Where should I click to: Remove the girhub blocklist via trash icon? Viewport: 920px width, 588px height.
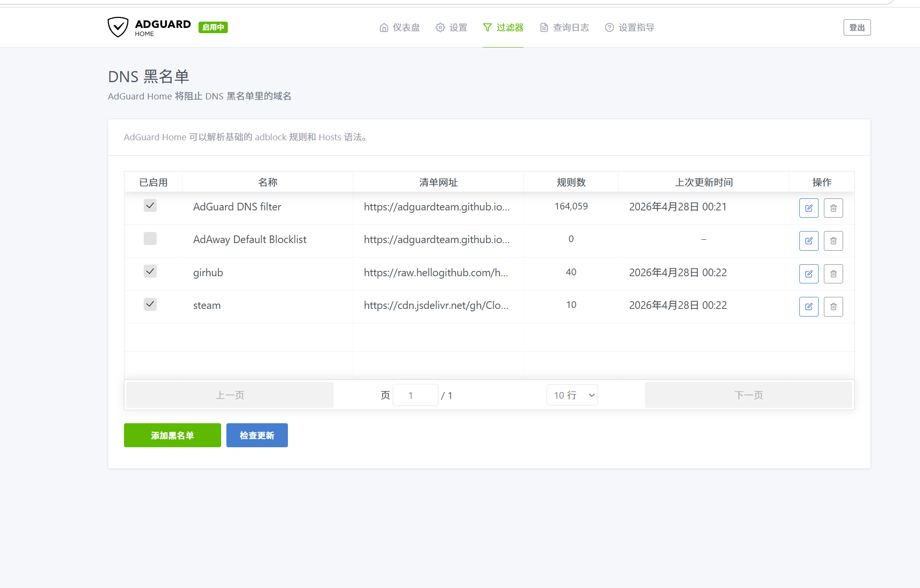833,274
